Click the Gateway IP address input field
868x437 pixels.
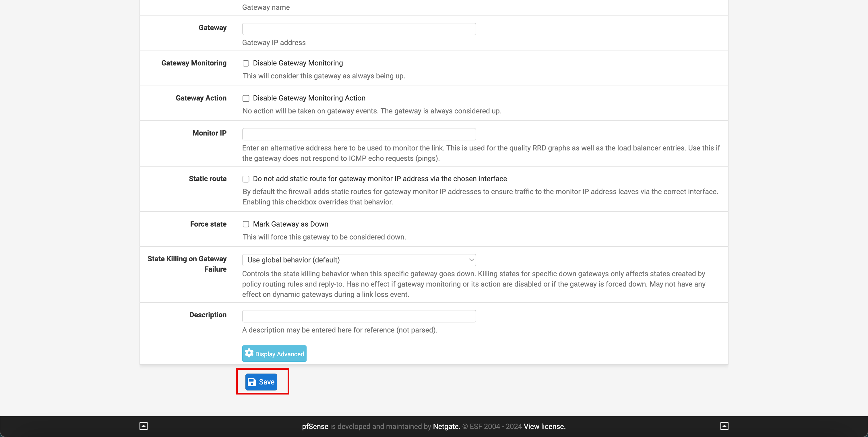click(359, 28)
